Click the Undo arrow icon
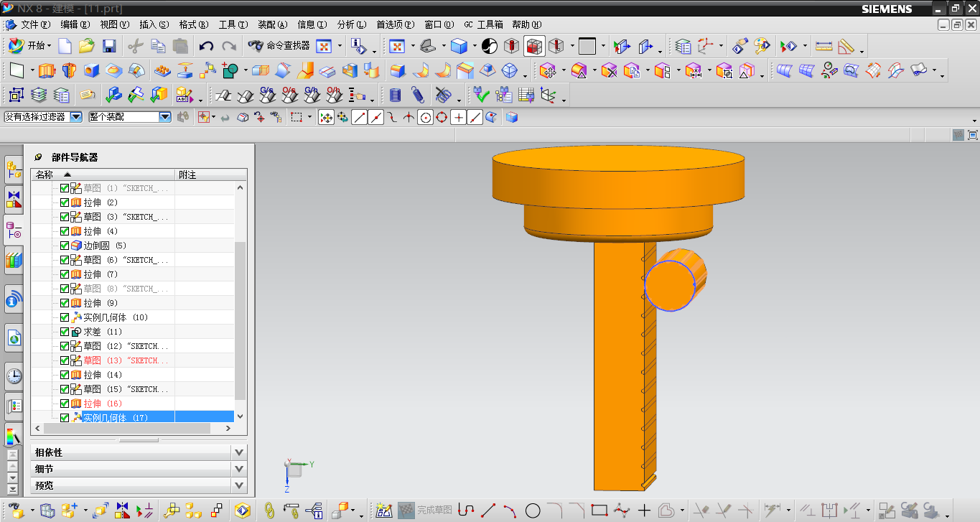Screen dimensions: 980x522 pos(206,47)
